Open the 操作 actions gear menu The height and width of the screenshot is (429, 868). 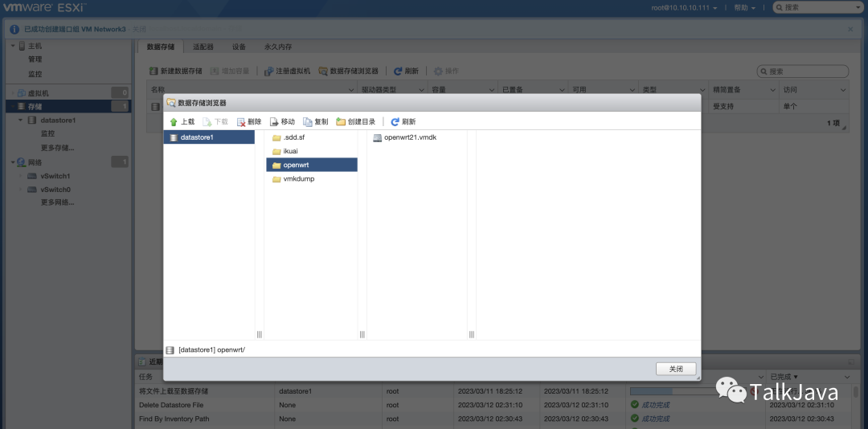(446, 71)
